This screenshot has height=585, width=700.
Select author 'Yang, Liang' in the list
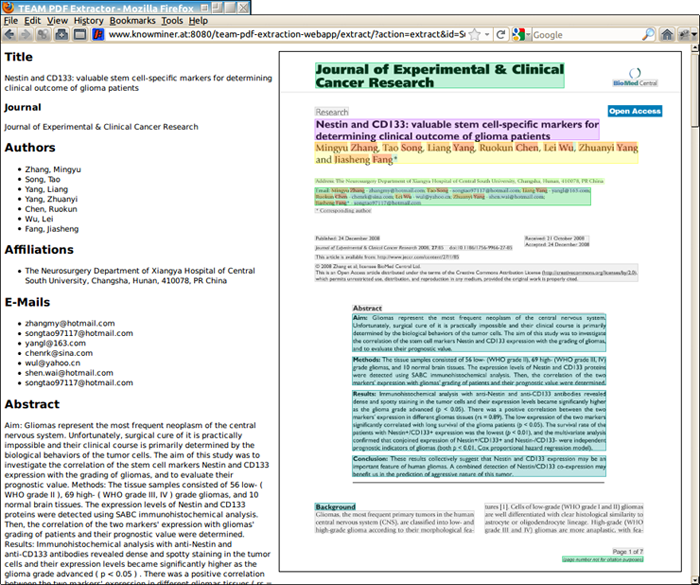click(x=46, y=189)
